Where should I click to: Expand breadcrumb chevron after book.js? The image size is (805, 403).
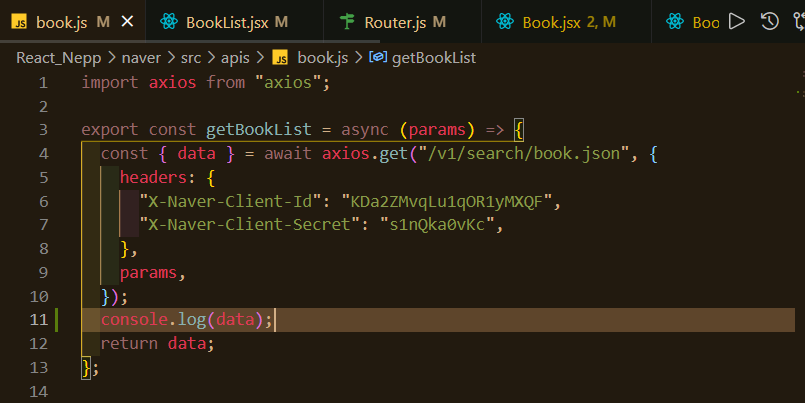(x=358, y=58)
